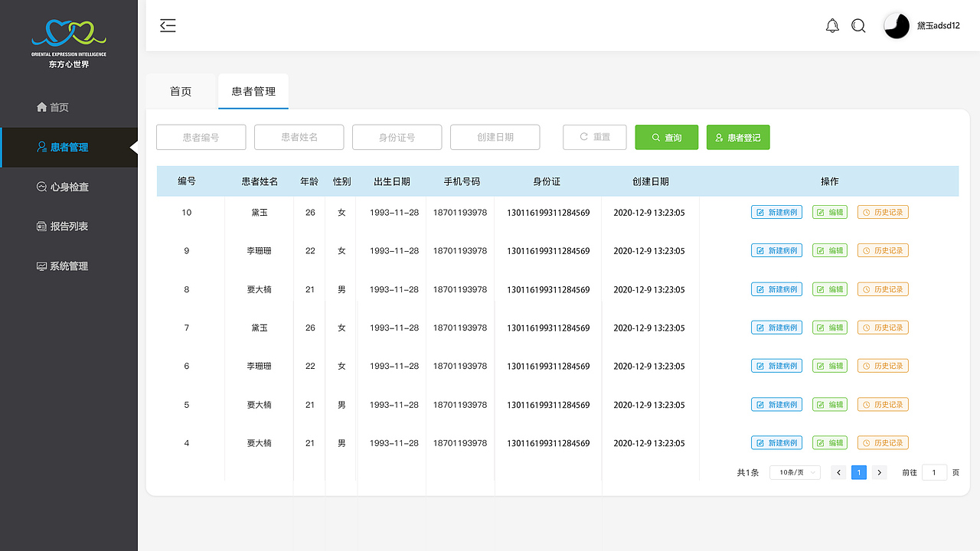Open 历史记录 in row number 5
The image size is (980, 551).
(883, 404)
